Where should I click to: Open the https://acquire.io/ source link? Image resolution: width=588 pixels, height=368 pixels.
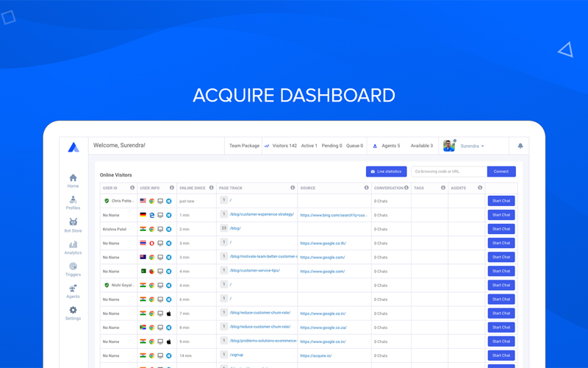[316, 356]
